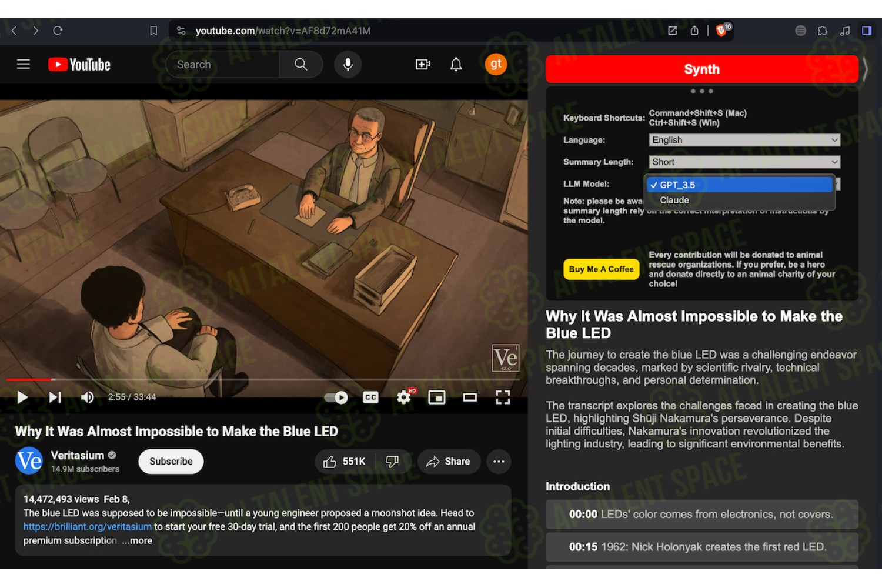Viewport: 882px width, 588px height.
Task: Open browser extensions puzzle icon
Action: click(x=823, y=31)
